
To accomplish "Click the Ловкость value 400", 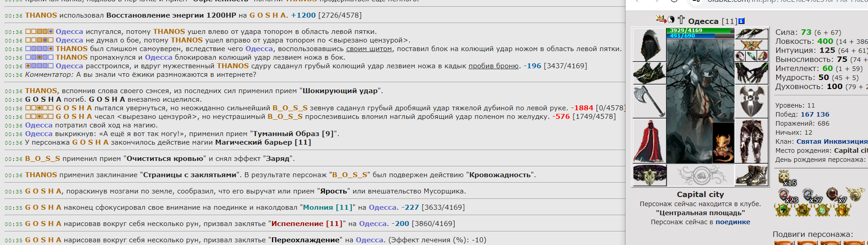I will [825, 41].
